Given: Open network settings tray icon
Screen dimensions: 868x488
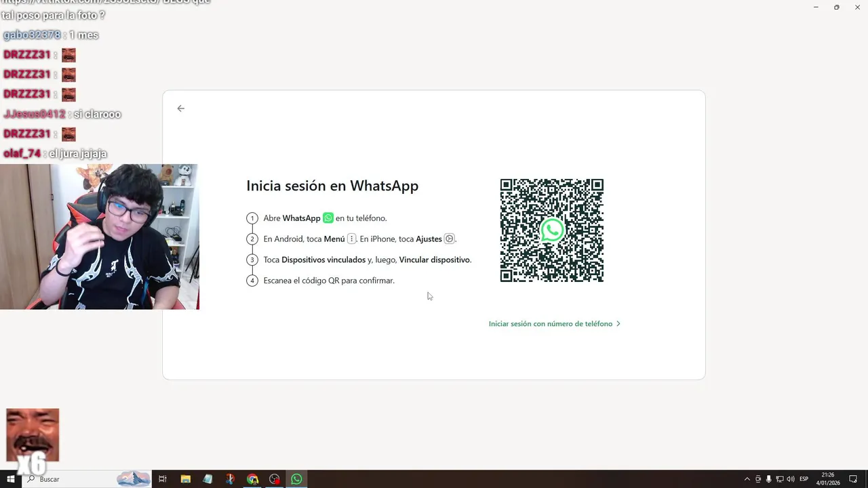Looking at the screenshot, I should click(780, 479).
